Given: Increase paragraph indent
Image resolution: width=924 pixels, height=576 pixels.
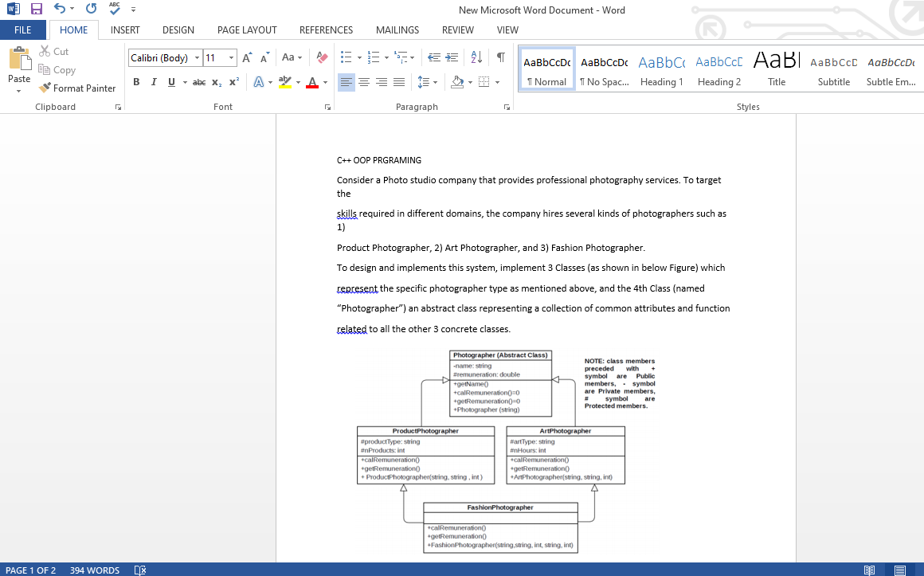Looking at the screenshot, I should (452, 57).
